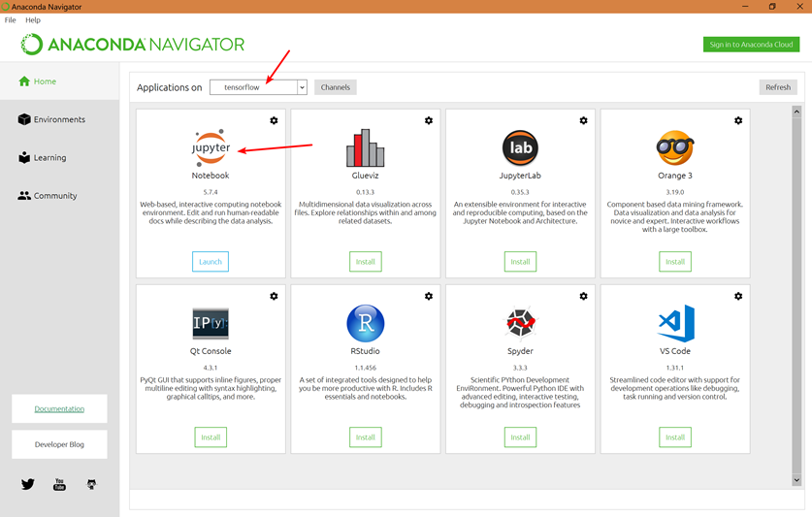Open the Help menu
The image size is (812, 517).
(33, 20)
